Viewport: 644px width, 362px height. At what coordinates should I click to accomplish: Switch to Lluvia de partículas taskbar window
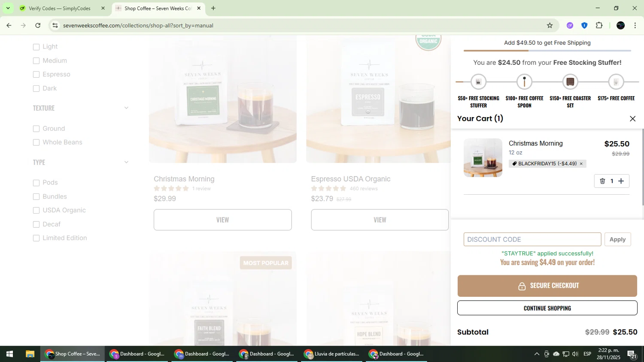(x=332, y=354)
